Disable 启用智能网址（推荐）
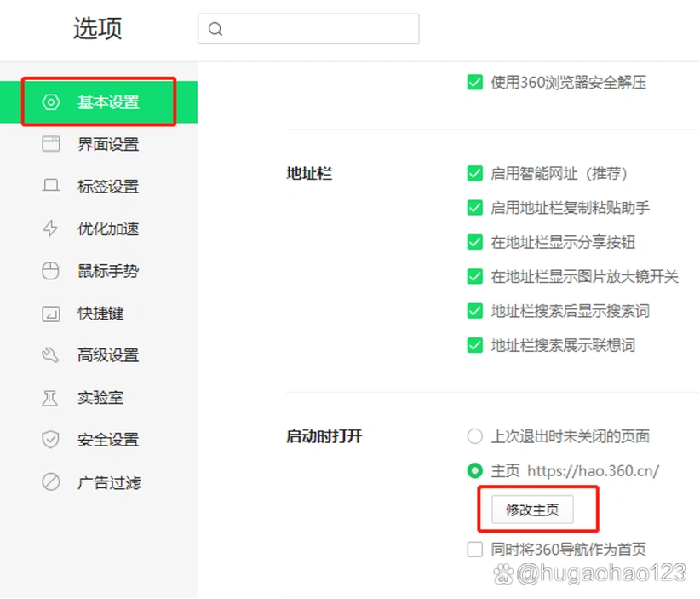 tap(474, 173)
